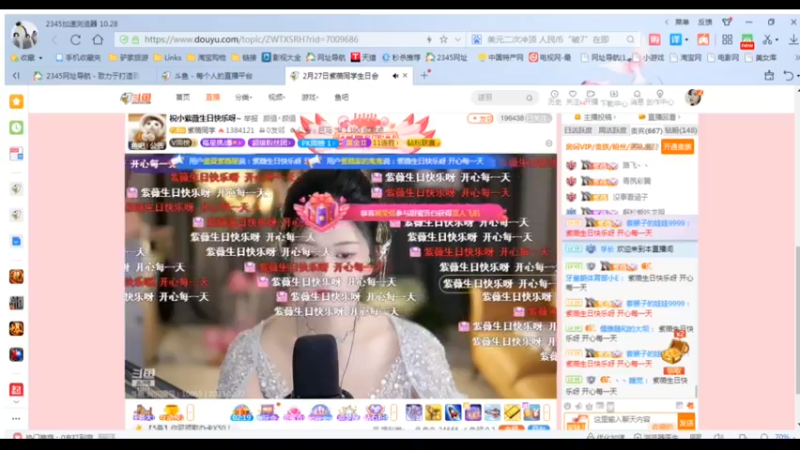Switch to the 贵宾(667) tab
The image size is (800, 450).
(646, 131)
